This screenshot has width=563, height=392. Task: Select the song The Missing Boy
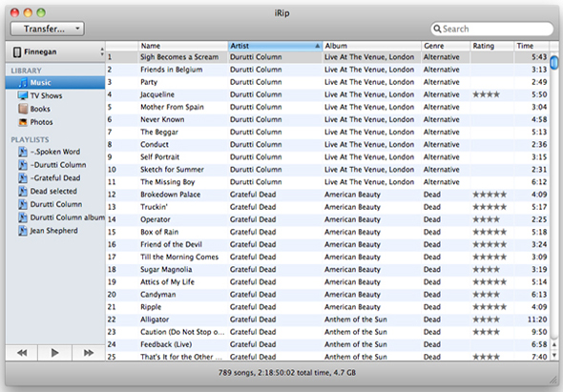[167, 182]
